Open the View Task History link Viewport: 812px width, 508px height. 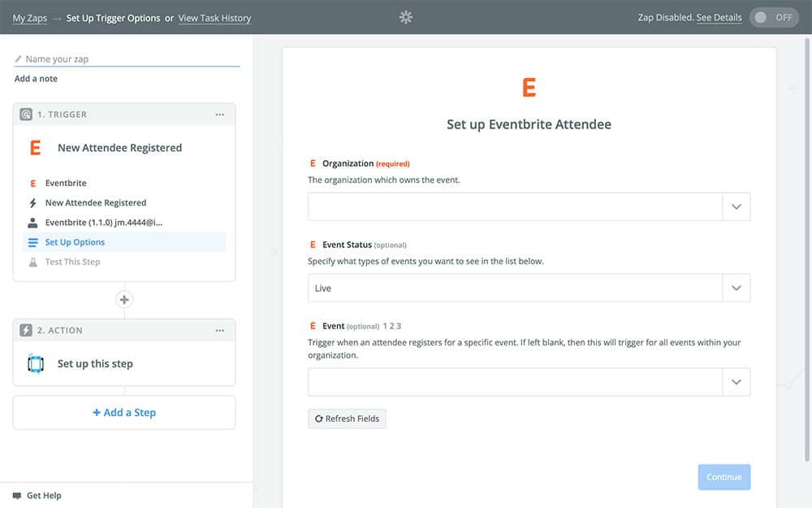[x=214, y=18]
